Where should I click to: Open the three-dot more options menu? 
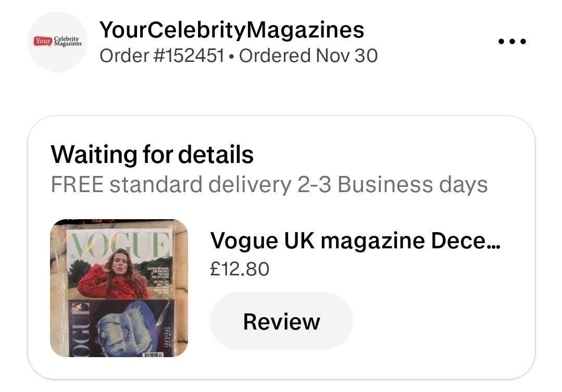(512, 41)
